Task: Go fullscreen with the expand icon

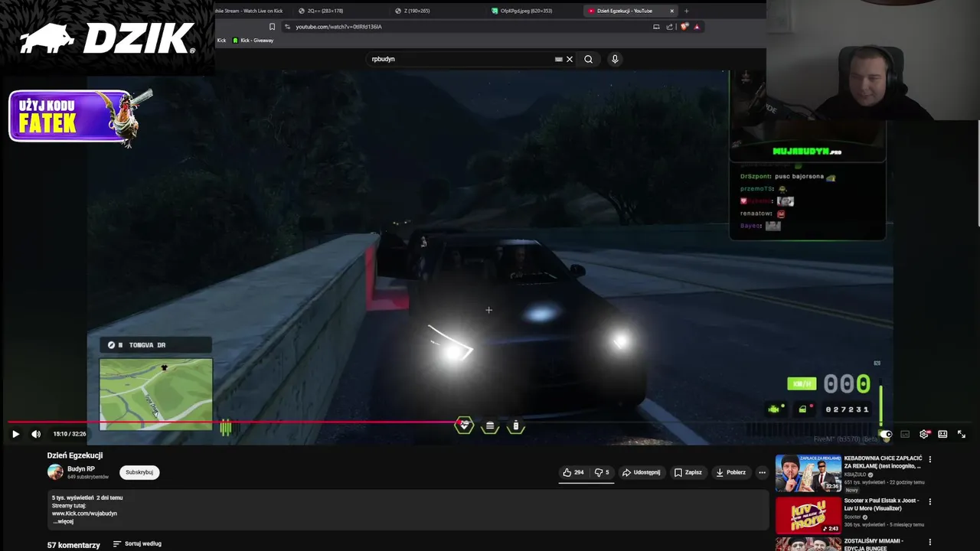Action: [962, 434]
